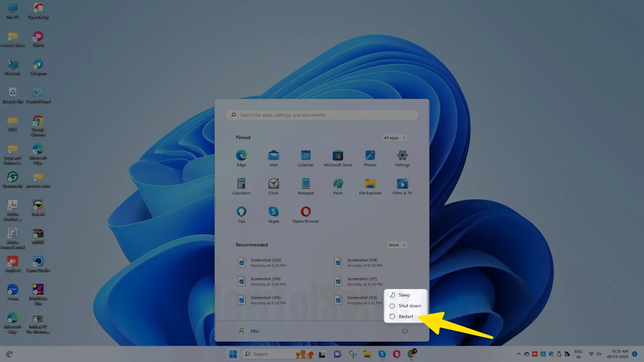Image resolution: width=644 pixels, height=362 pixels.
Task: Choose Restart from the power menu
Action: point(406,317)
